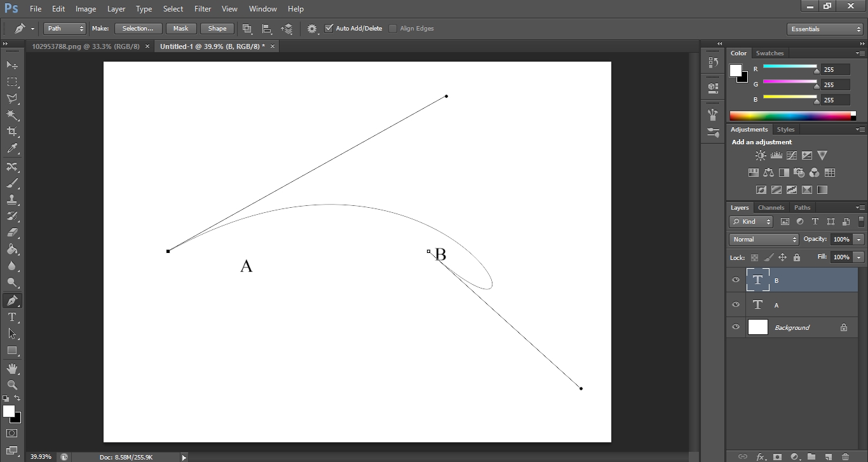Toggle visibility of layer A
Screen dimensions: 868x462
coord(735,304)
